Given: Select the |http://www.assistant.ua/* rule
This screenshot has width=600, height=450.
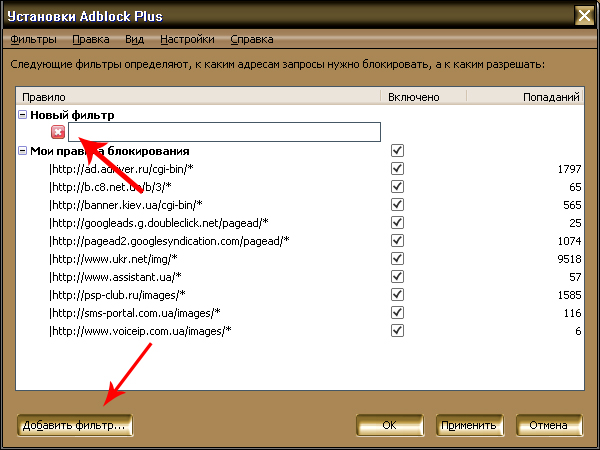Looking at the screenshot, I should [x=115, y=277].
